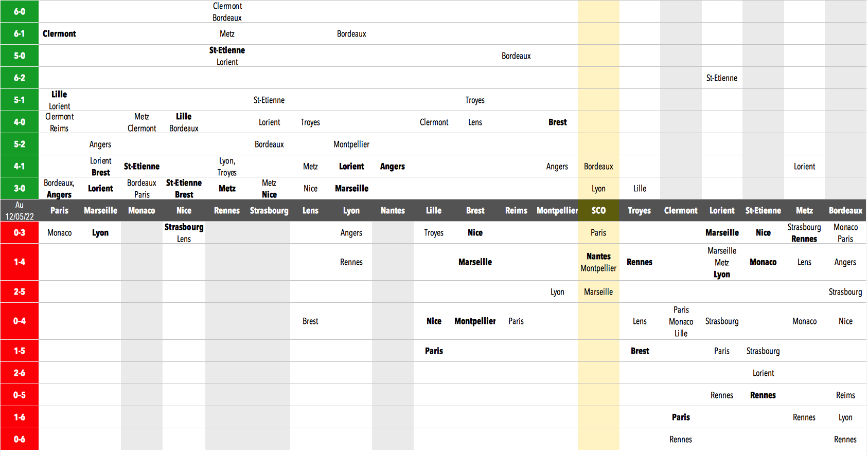Click the Strasbourg column header
The height and width of the screenshot is (456, 868).
tap(269, 211)
